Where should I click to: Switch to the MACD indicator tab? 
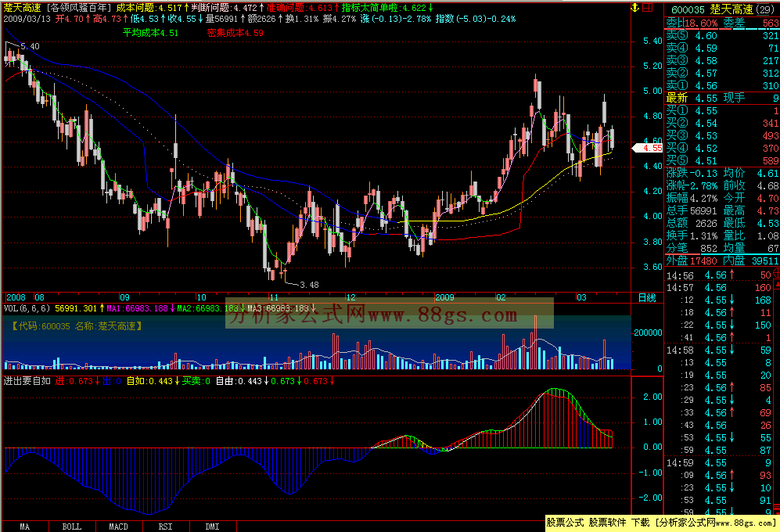[x=118, y=527]
